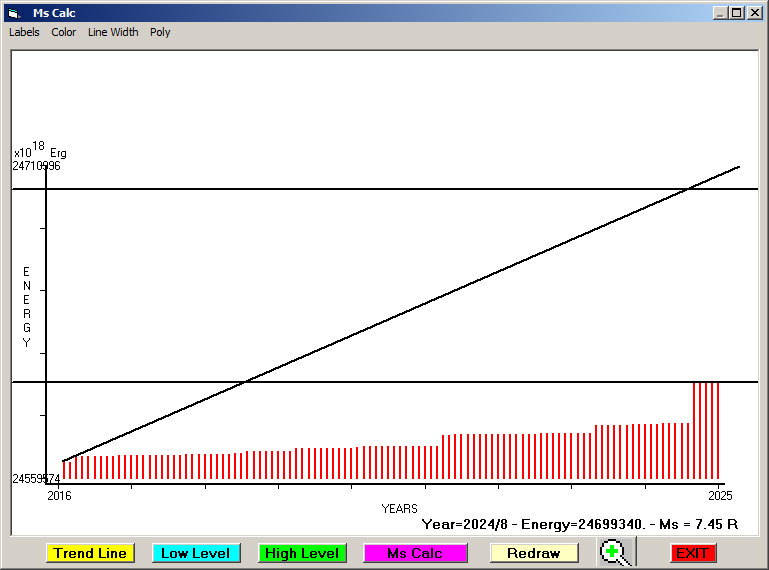Screen dimensions: 769x570
Task: Click the Year/Energy/Ms status readout text
Action: click(579, 524)
